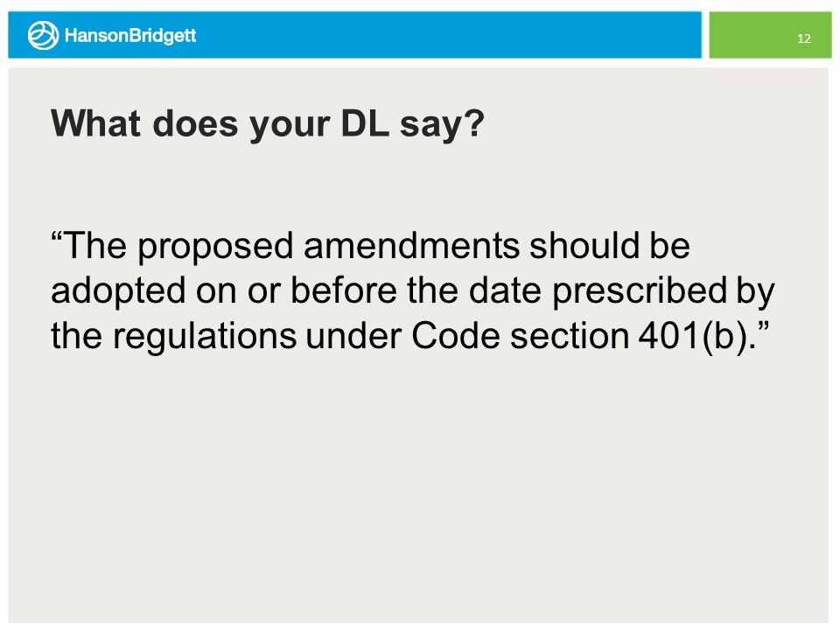Click the question mark ending the heading
Image resolution: width=840 pixels, height=630 pixels.
(473, 123)
